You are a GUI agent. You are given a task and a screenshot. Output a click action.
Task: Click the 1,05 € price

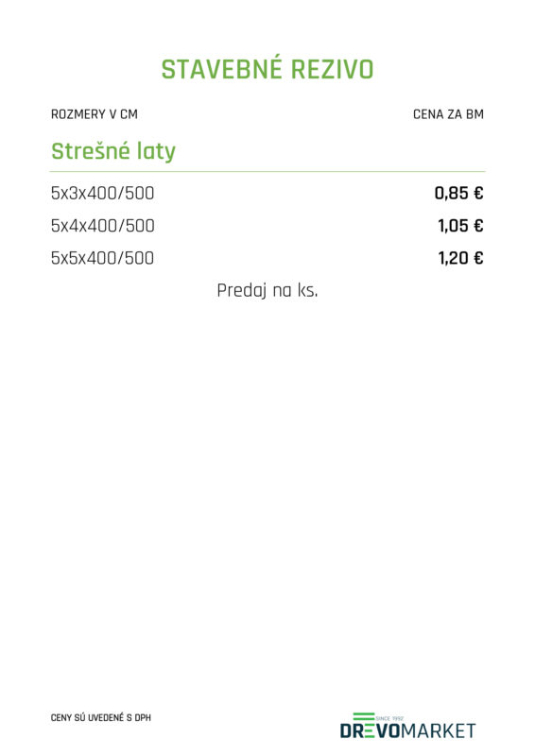tap(460, 226)
